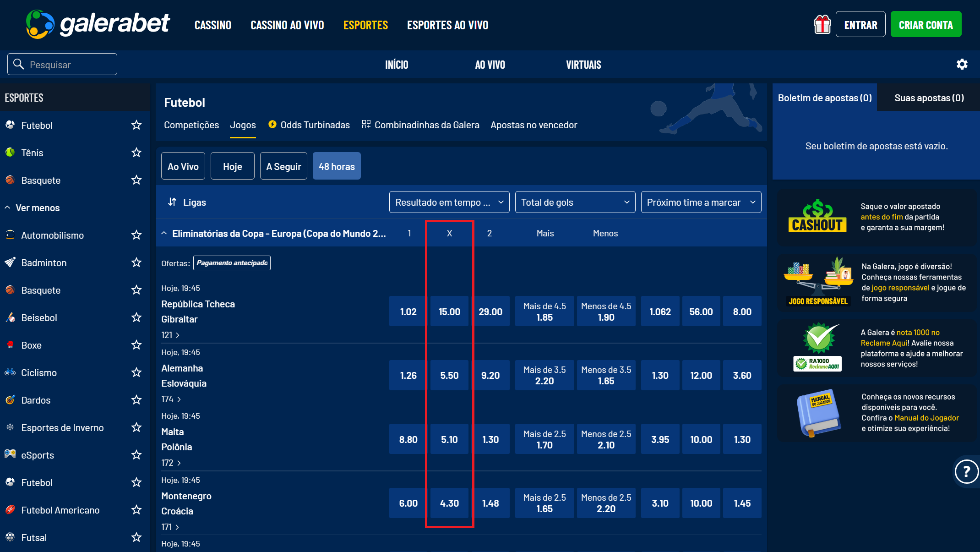Click the Automobilismo icon in sidebar

point(10,235)
